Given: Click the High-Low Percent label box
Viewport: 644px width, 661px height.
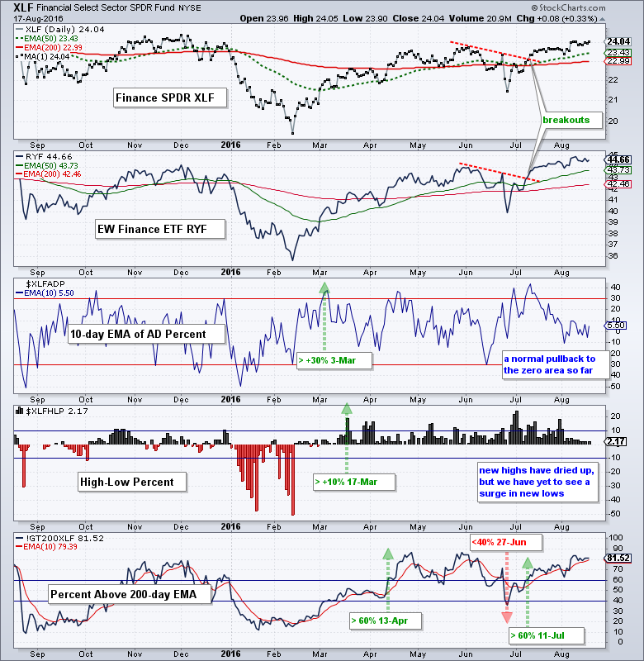Looking at the screenshot, I should coord(132,483).
